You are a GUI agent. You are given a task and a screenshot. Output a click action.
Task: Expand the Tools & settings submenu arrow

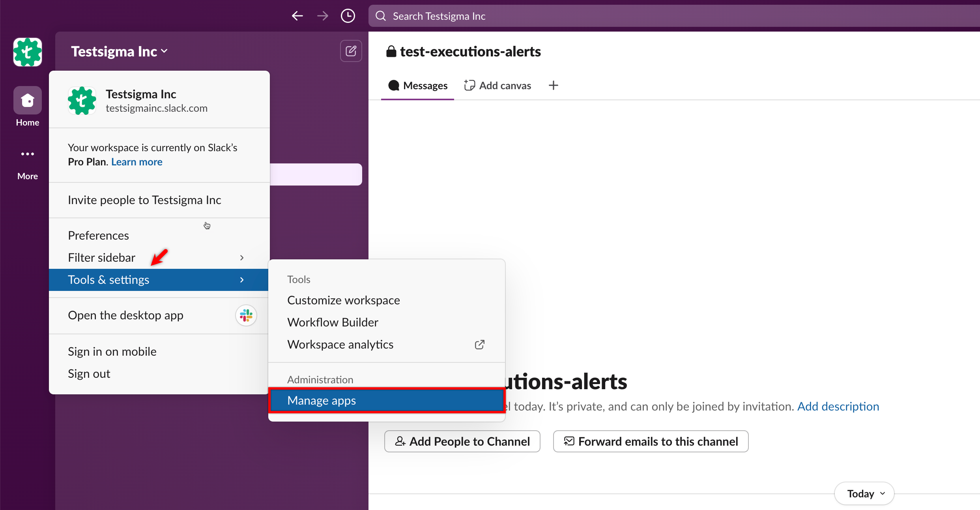pos(241,279)
